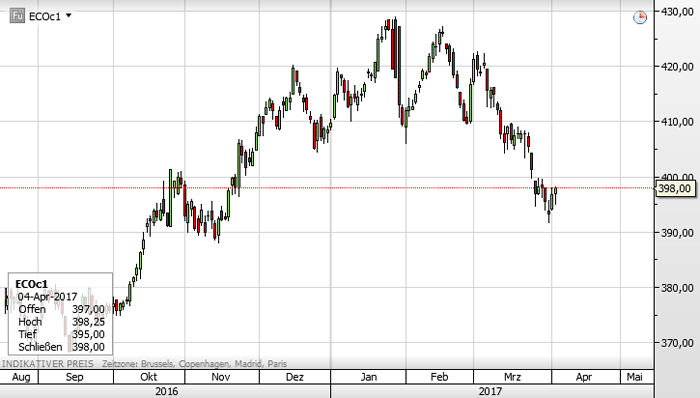Click the 398,00 current price tag
700x398 pixels.
click(x=674, y=189)
